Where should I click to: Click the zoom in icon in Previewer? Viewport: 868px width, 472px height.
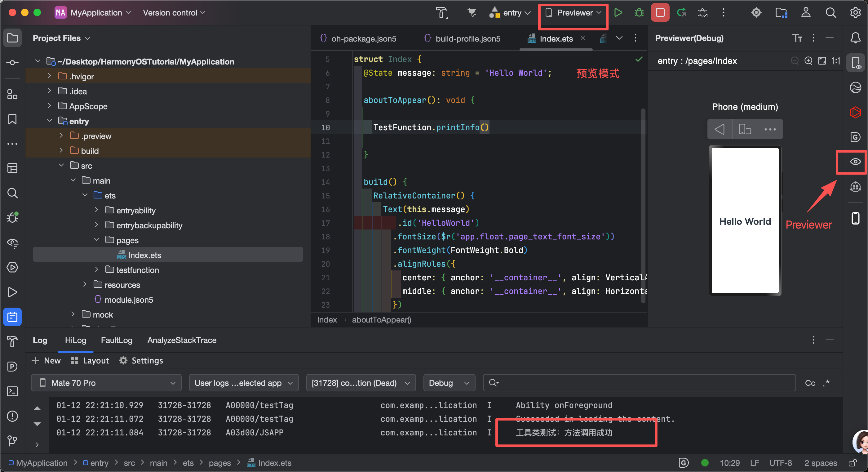pyautogui.click(x=808, y=61)
